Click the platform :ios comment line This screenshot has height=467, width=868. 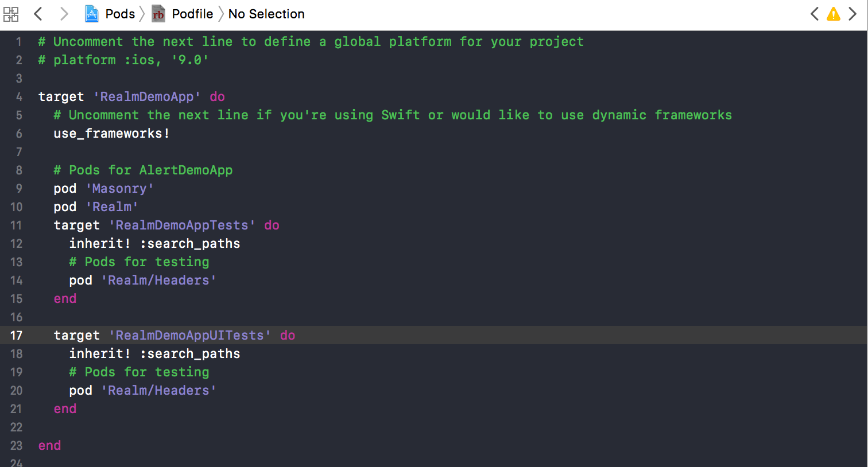pos(123,60)
